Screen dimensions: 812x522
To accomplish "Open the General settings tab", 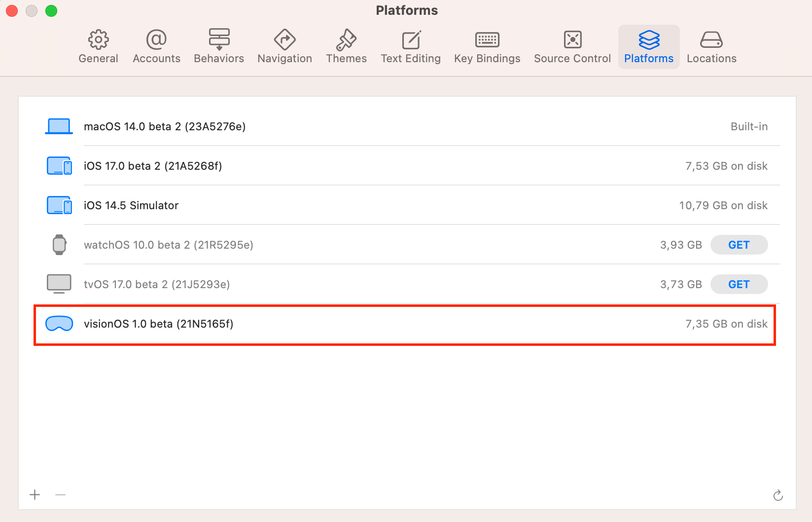I will point(98,47).
